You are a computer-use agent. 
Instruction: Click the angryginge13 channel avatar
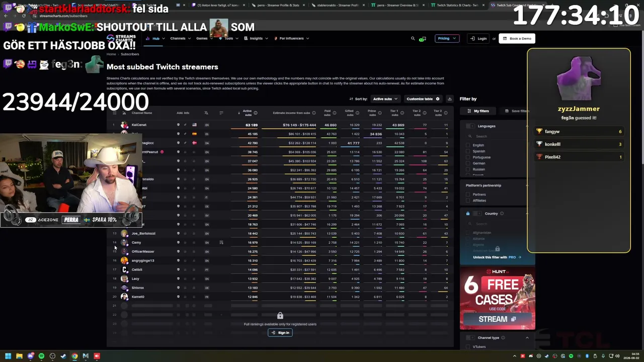click(124, 260)
